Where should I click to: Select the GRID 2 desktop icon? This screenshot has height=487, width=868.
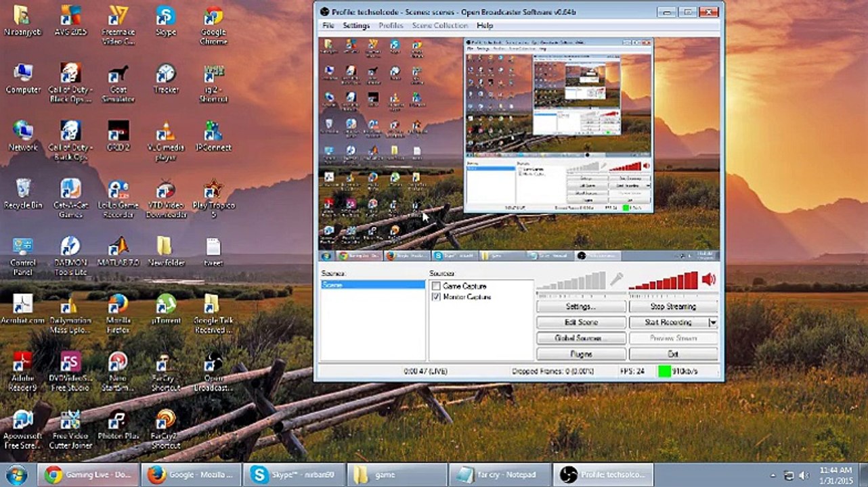coord(118,137)
